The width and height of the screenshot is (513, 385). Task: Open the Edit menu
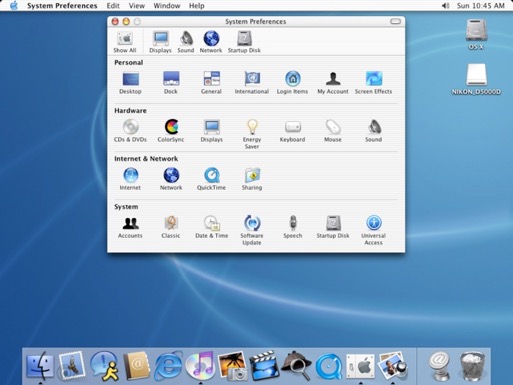pos(113,6)
